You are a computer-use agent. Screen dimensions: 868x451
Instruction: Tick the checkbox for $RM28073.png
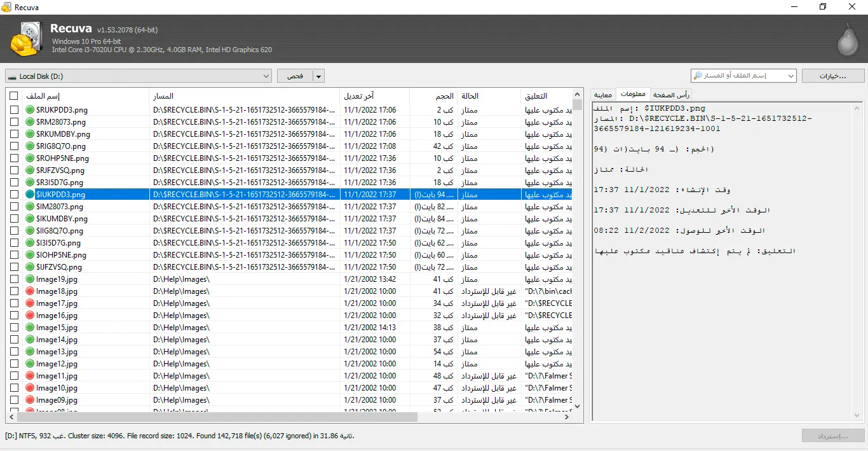click(14, 122)
